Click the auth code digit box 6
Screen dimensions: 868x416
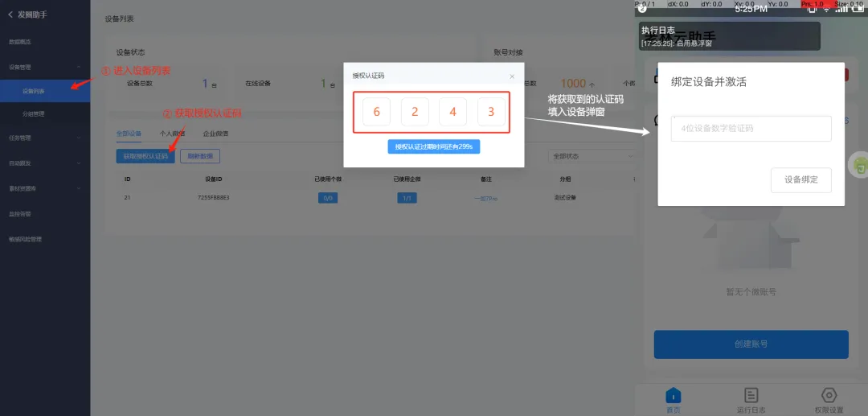point(376,112)
